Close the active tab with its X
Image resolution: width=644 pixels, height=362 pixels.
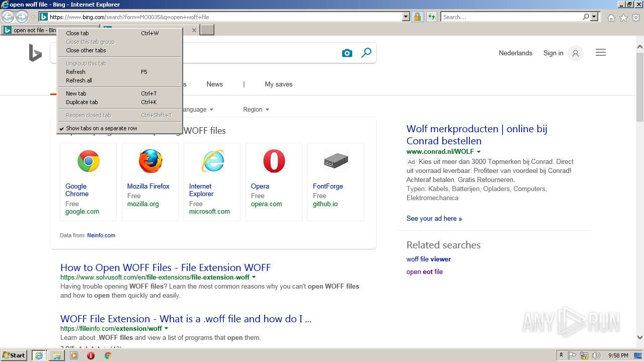point(194,30)
